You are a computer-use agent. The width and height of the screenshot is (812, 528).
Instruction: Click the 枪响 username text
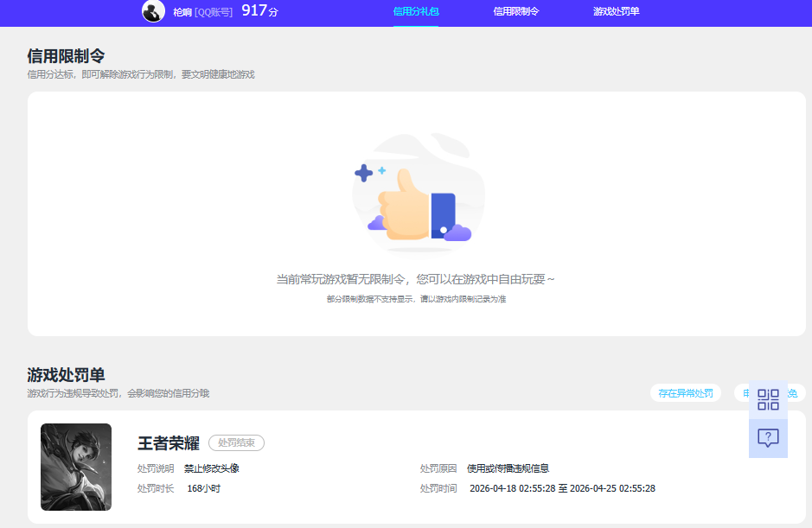182,12
